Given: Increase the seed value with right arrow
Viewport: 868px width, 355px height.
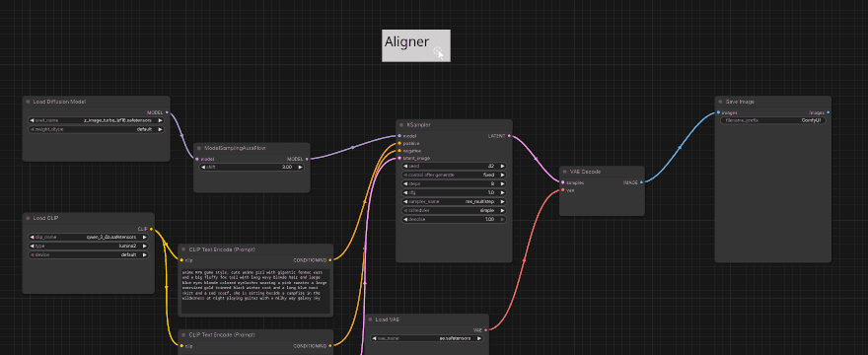Looking at the screenshot, I should (x=502, y=166).
